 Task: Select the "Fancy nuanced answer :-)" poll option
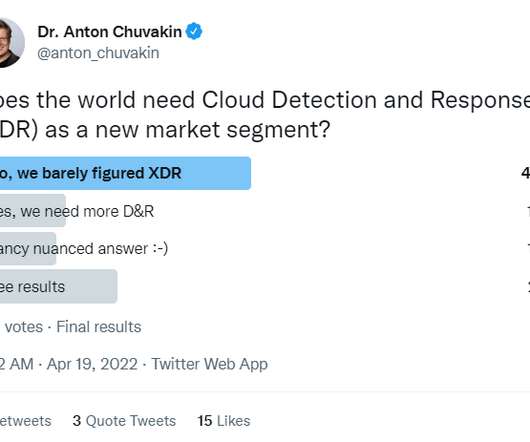click(x=84, y=249)
